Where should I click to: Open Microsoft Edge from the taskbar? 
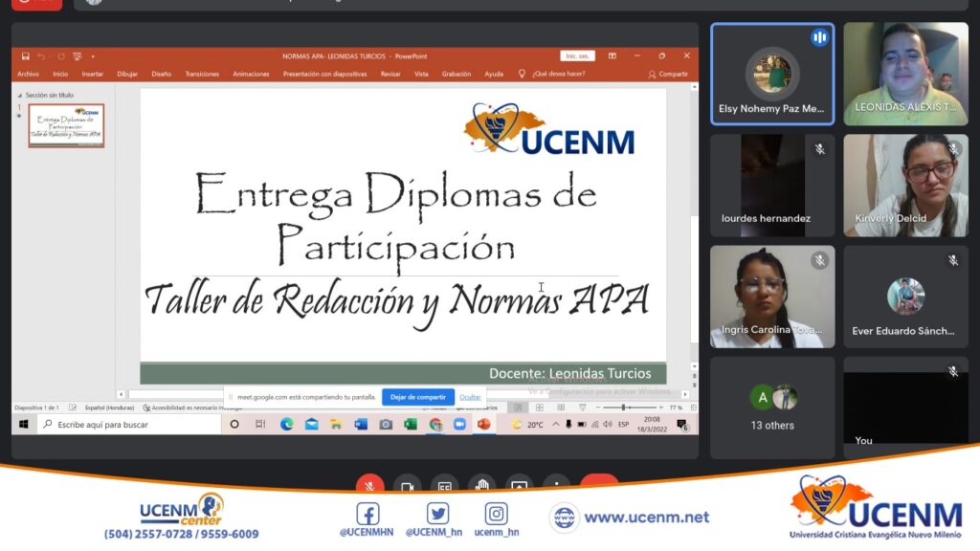pyautogui.click(x=286, y=424)
